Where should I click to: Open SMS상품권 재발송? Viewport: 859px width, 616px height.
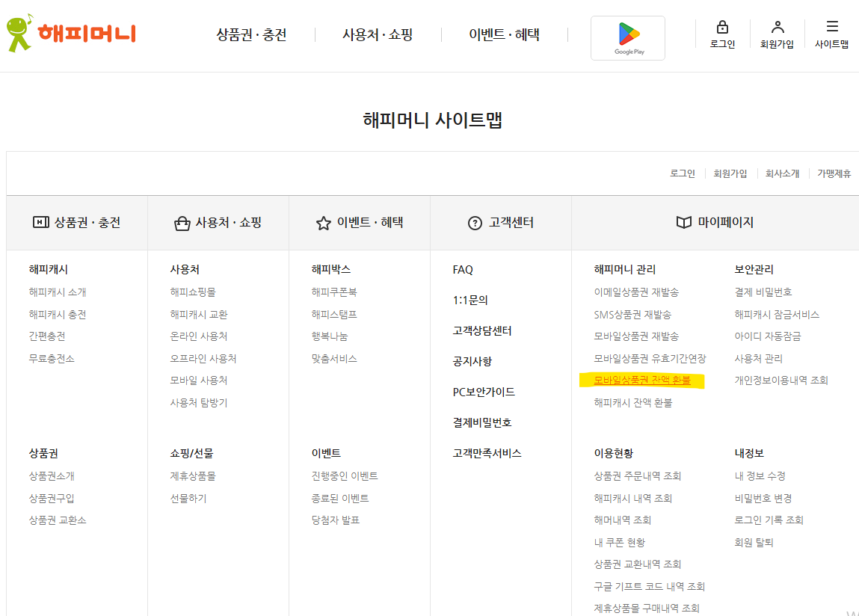coord(632,315)
